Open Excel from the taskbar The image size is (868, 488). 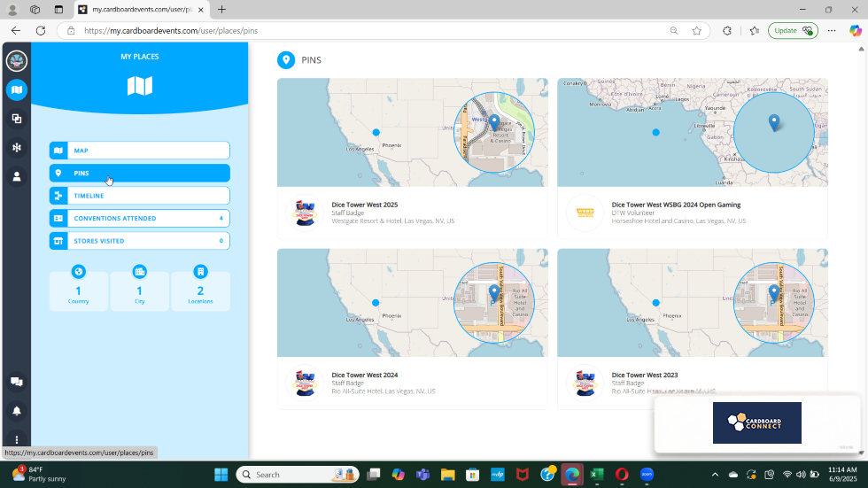pyautogui.click(x=597, y=475)
